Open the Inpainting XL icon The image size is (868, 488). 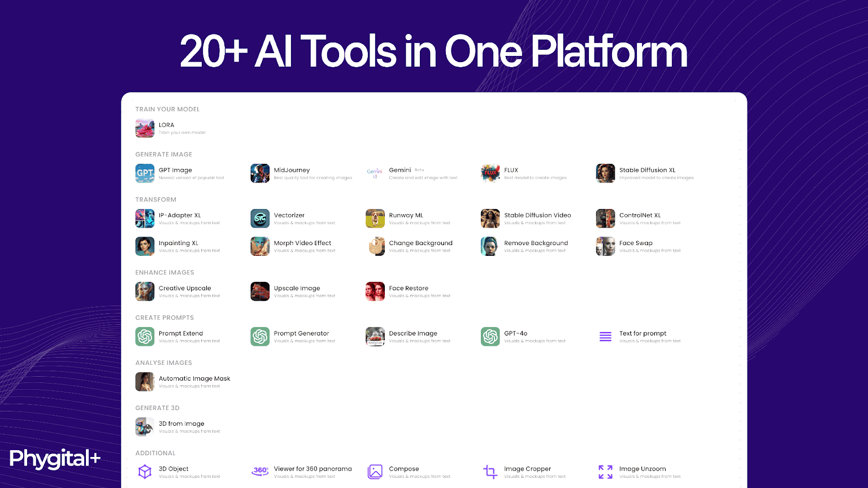(x=145, y=246)
